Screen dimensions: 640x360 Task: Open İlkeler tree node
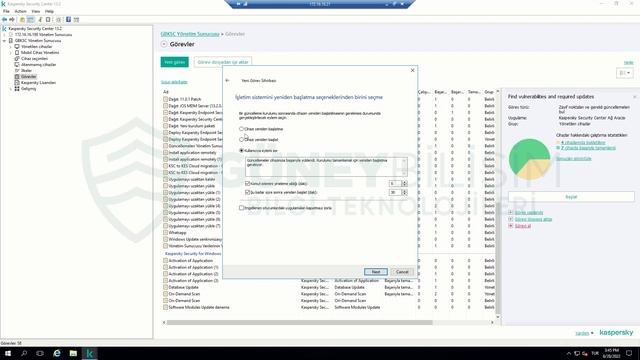26,71
